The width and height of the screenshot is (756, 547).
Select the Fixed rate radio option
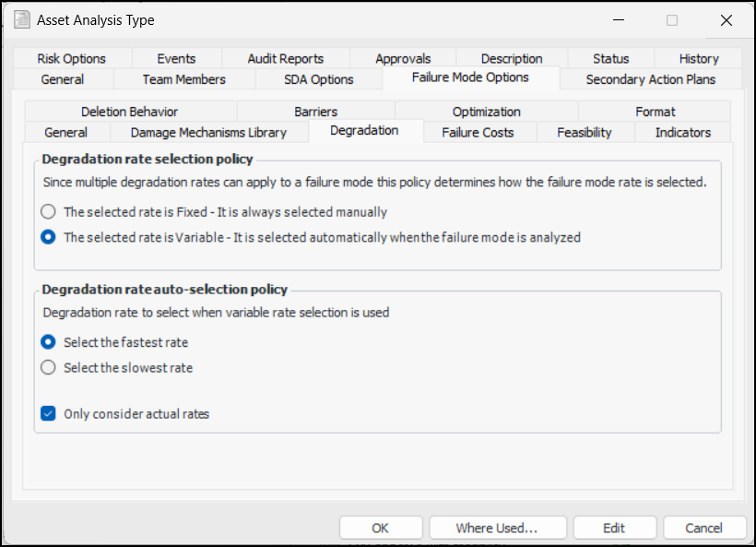pyautogui.click(x=49, y=211)
